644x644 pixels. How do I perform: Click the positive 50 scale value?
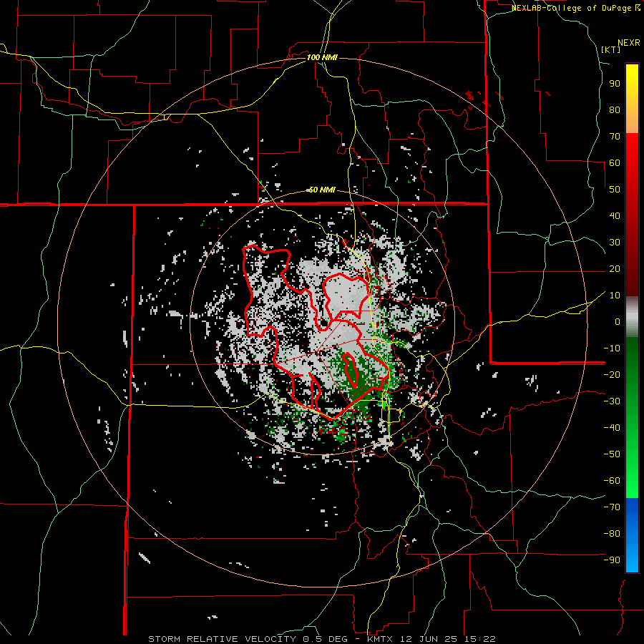click(x=615, y=190)
